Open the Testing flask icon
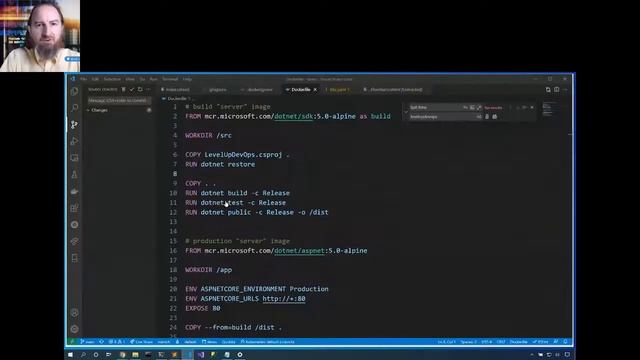 click(74, 175)
